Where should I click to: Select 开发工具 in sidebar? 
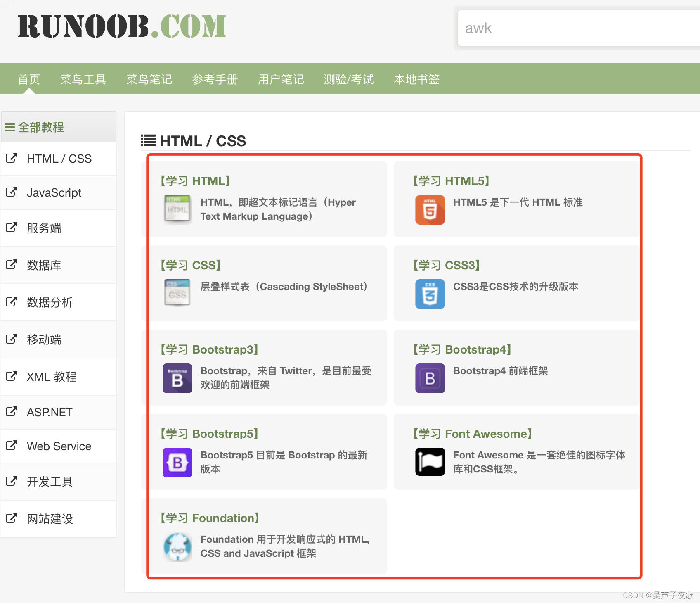(59, 482)
